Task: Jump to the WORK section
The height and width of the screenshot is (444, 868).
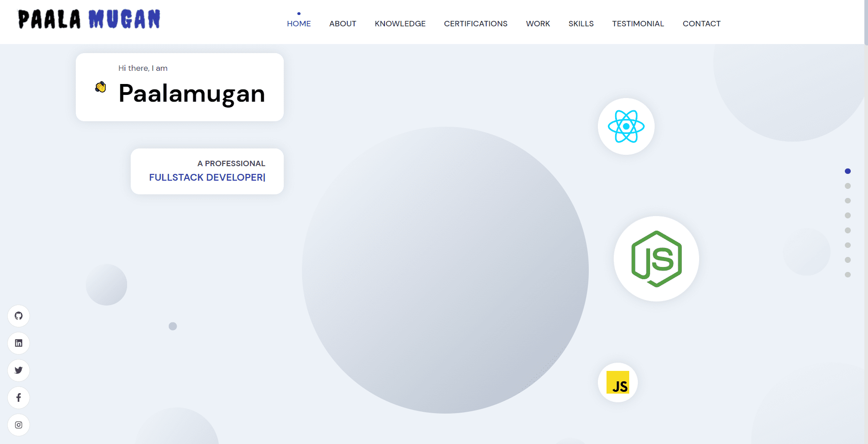Action: pos(538,24)
